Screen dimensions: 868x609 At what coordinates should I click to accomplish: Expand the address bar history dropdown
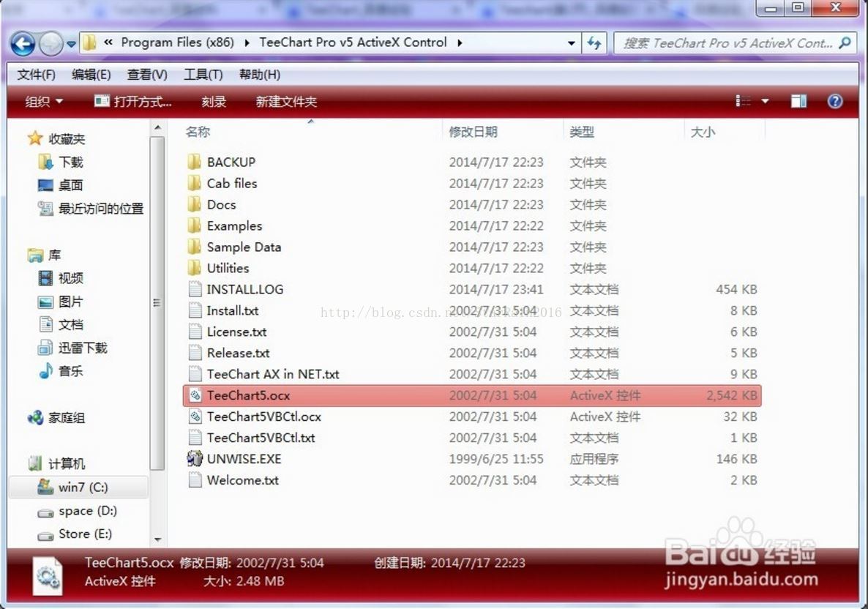[572, 42]
